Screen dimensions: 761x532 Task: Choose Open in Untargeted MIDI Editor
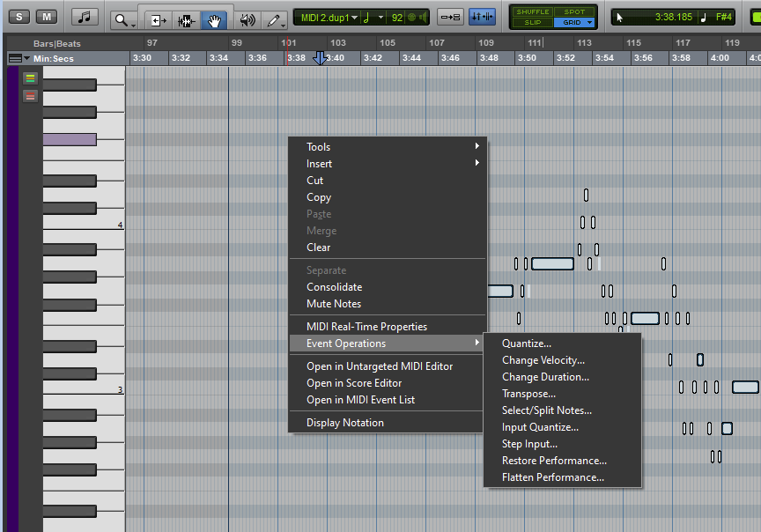coord(388,366)
